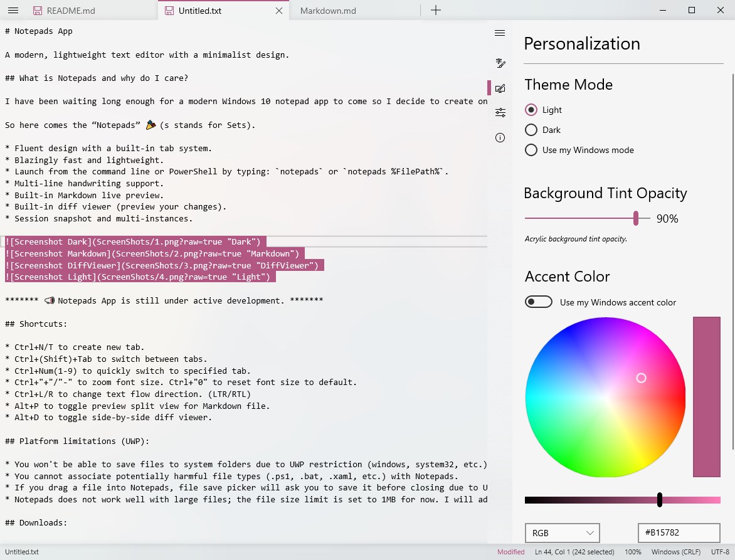Open the Advanced settings panel

coord(500,112)
